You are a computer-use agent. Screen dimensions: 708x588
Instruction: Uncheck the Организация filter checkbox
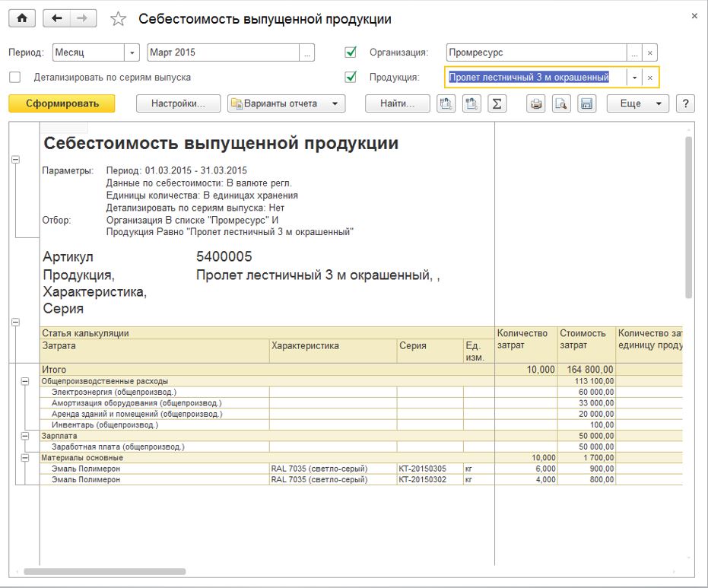coord(351,52)
